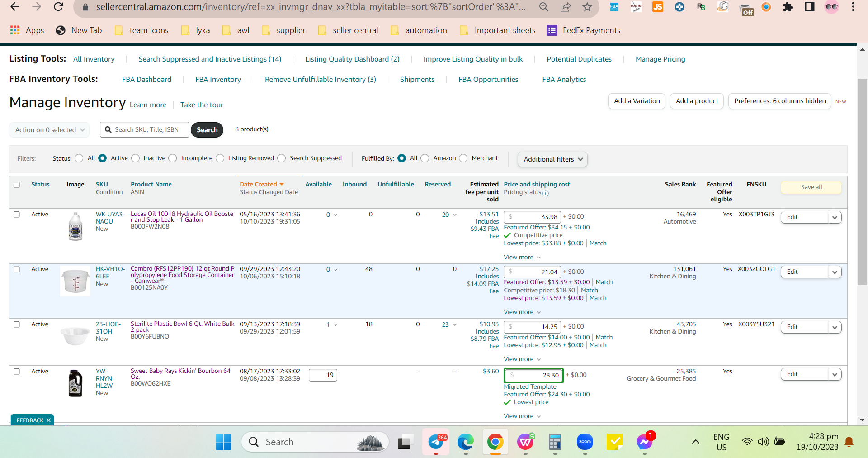The image size is (868, 458).
Task: Click the page vertical scrollbar
Action: (862, 181)
